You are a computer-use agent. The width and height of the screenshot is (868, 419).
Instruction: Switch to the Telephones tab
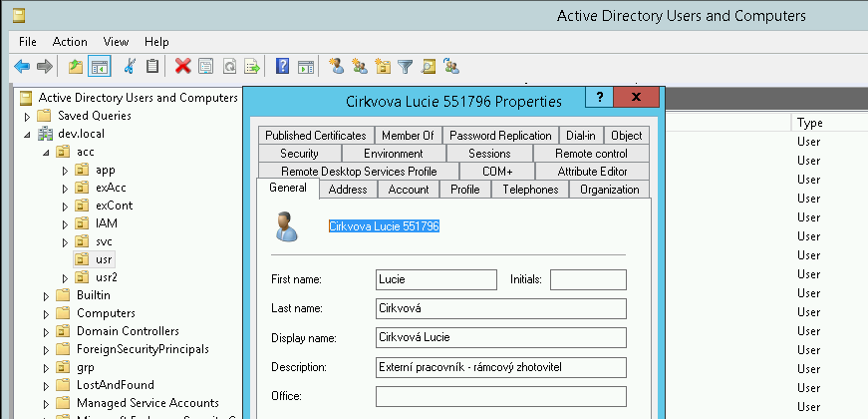click(530, 190)
